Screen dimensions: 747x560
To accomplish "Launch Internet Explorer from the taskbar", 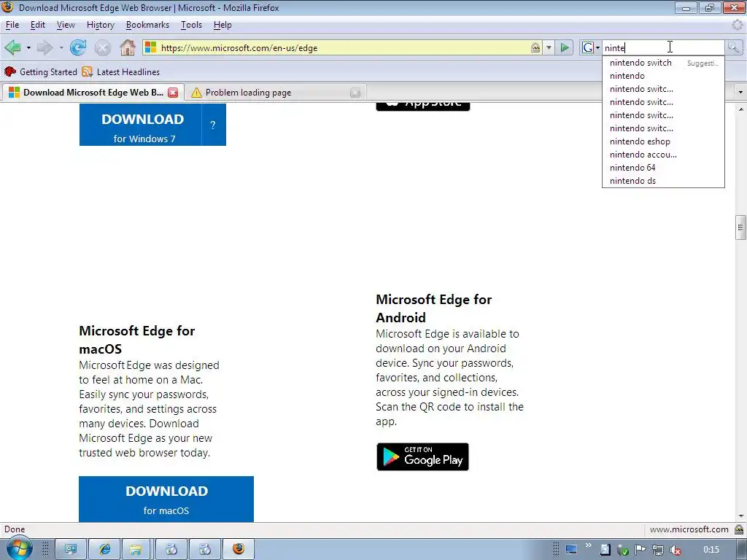I will pyautogui.click(x=105, y=550).
